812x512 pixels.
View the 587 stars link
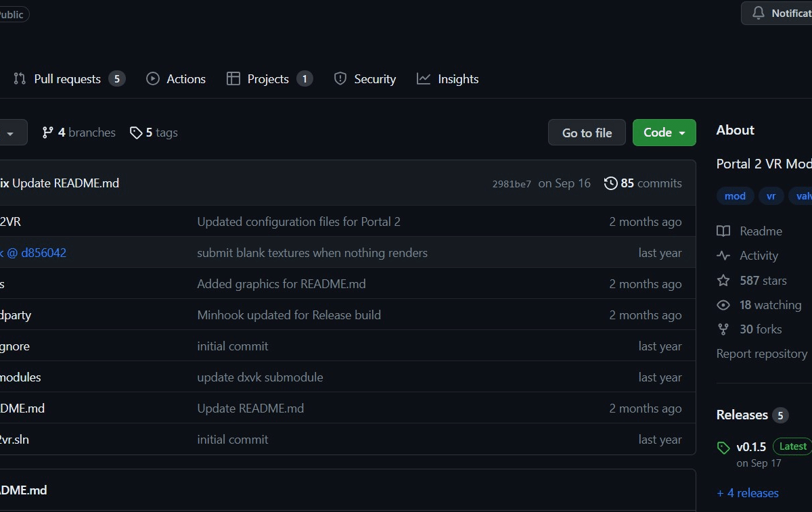[752, 280]
